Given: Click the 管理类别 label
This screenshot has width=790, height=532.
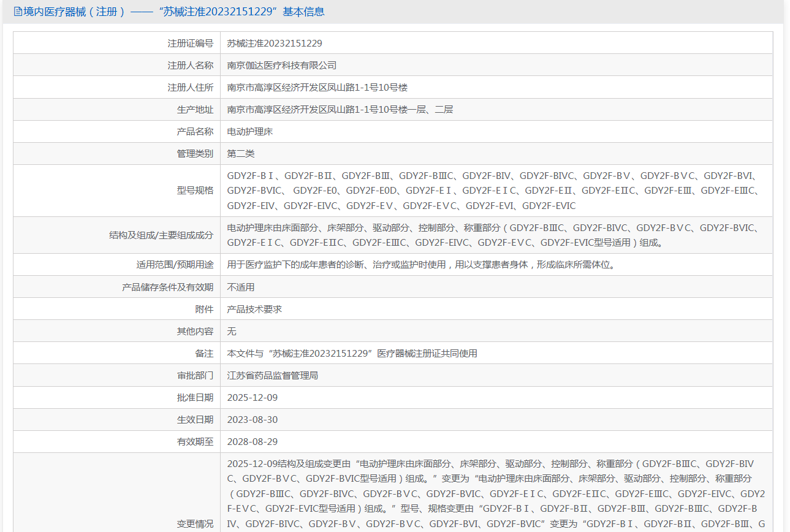Looking at the screenshot, I should [196, 154].
